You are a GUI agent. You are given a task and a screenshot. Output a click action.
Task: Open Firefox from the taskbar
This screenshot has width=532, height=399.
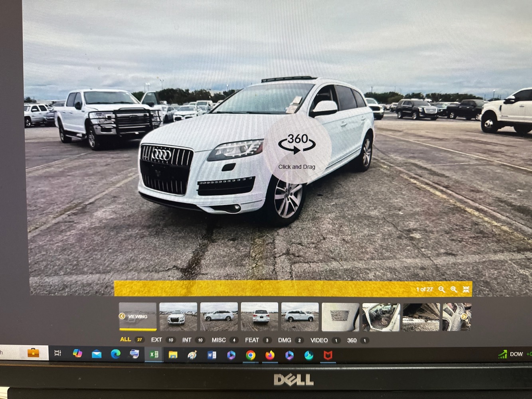270,355
